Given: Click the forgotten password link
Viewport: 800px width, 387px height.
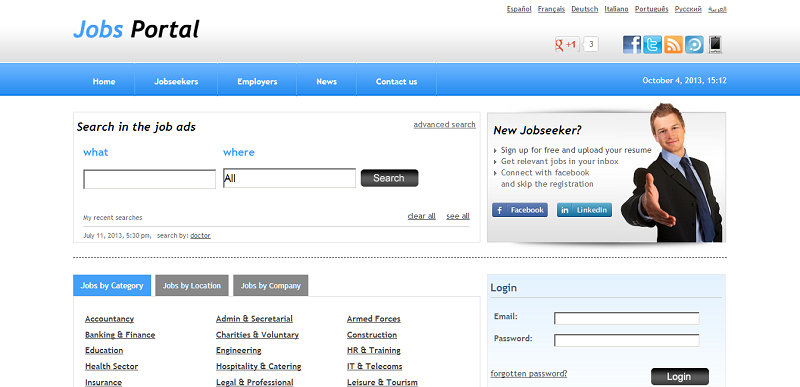Looking at the screenshot, I should 529,374.
